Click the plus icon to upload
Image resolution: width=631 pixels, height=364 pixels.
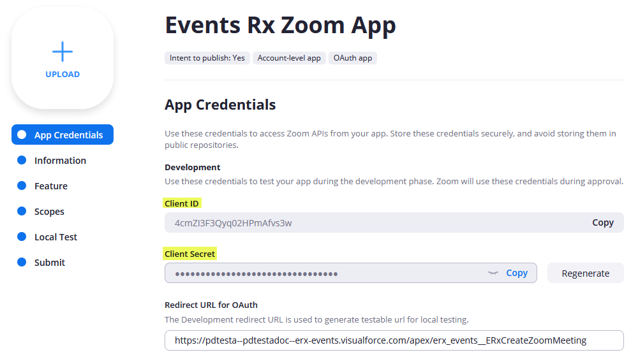pos(63,52)
